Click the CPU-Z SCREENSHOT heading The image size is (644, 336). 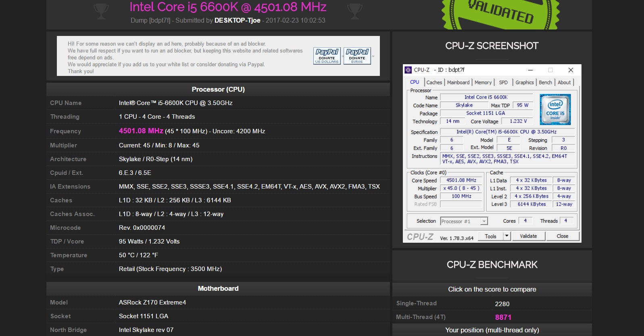492,46
